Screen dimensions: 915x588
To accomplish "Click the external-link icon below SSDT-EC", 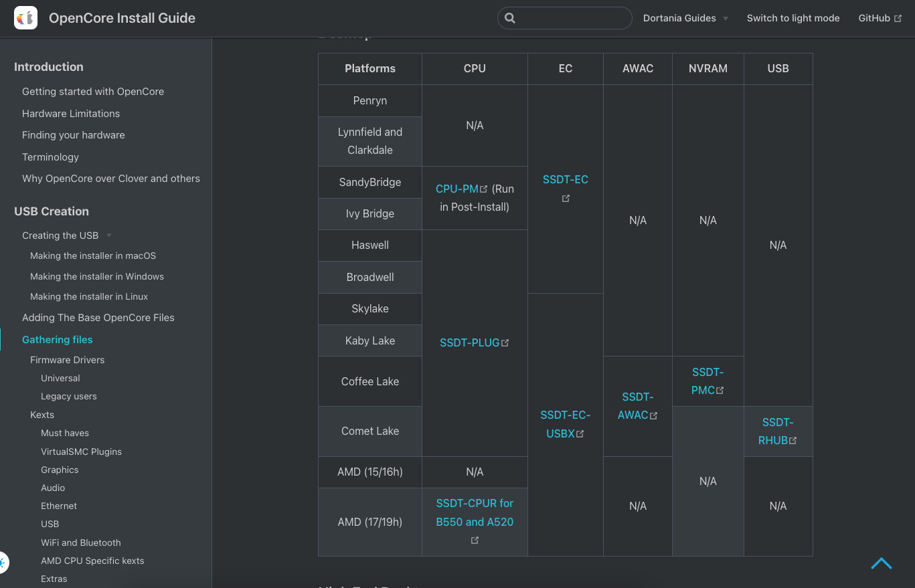I will coord(566,198).
